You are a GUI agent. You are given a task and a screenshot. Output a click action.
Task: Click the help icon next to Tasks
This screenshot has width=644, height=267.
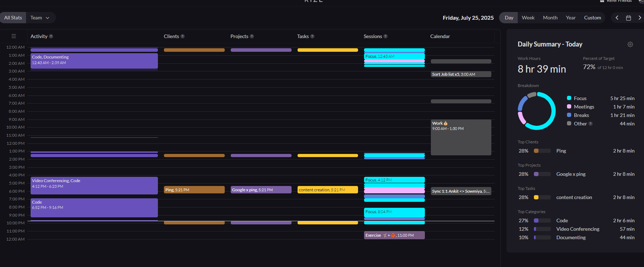pyautogui.click(x=312, y=37)
